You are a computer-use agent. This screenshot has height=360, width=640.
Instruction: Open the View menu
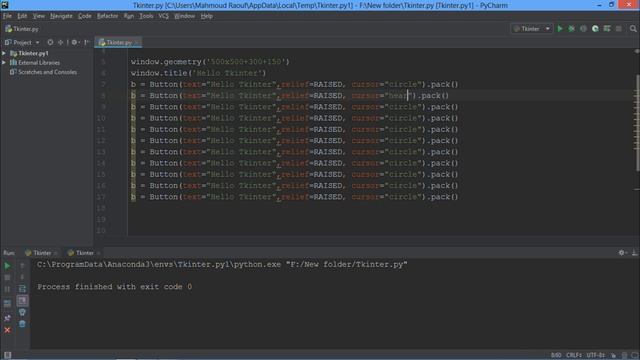(x=38, y=16)
